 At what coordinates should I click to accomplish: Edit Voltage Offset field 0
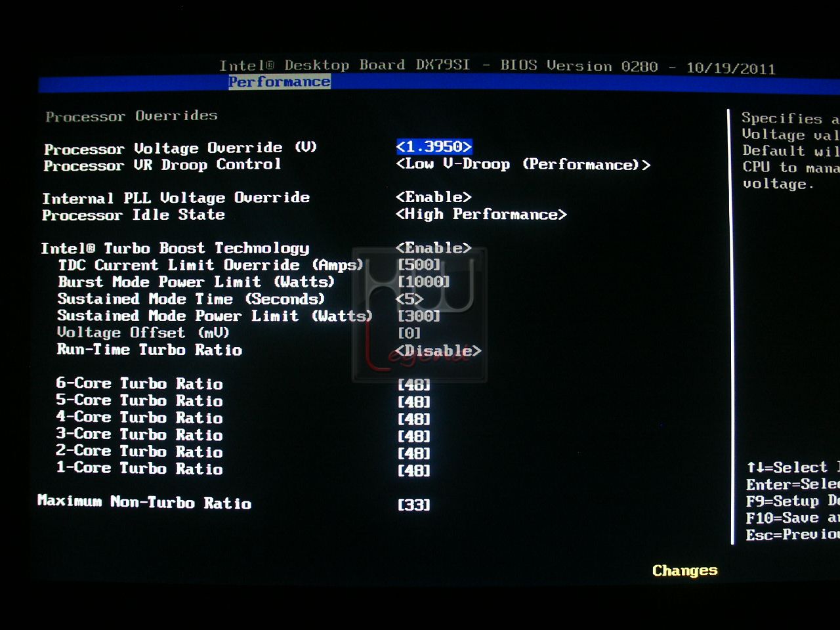point(409,333)
